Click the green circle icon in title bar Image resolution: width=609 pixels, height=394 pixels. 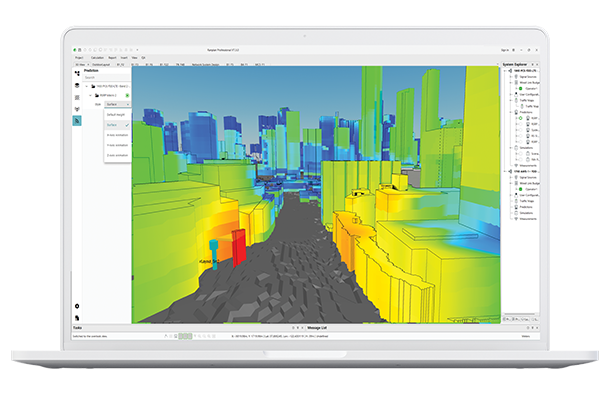[x=75, y=50]
